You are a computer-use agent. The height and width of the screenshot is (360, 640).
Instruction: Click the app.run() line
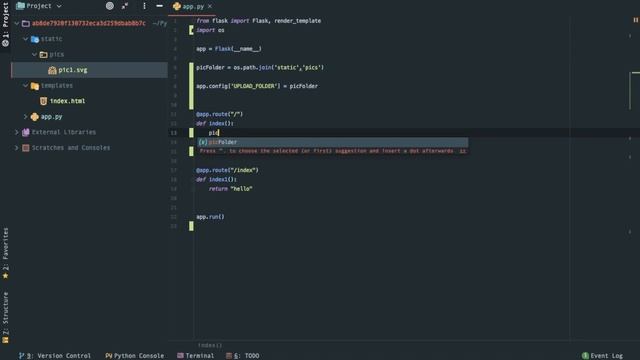pyautogui.click(x=210, y=217)
